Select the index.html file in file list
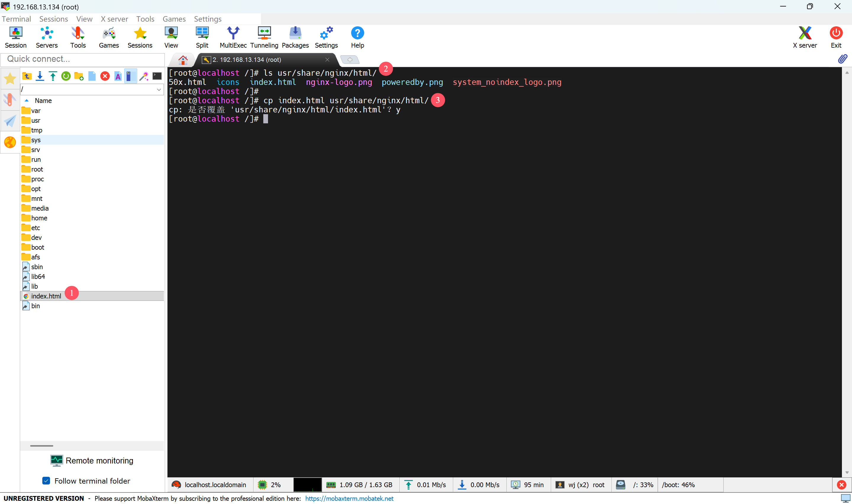This screenshot has height=504, width=852. pos(92,296)
